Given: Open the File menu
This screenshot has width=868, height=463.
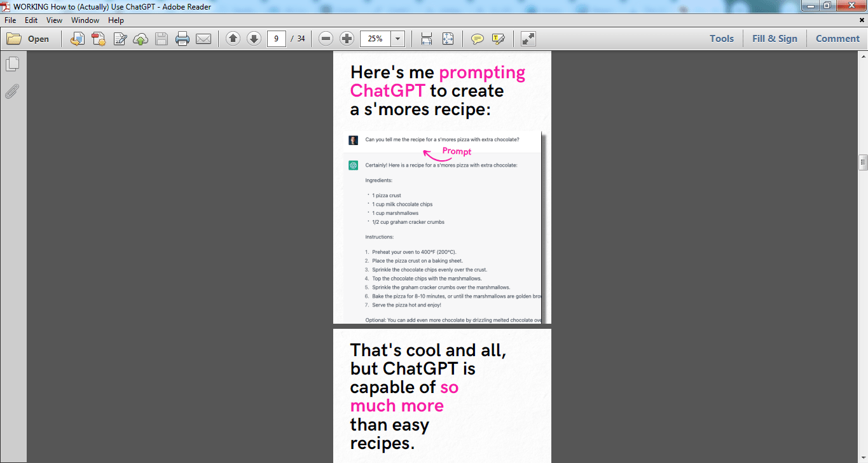Looking at the screenshot, I should [x=10, y=20].
